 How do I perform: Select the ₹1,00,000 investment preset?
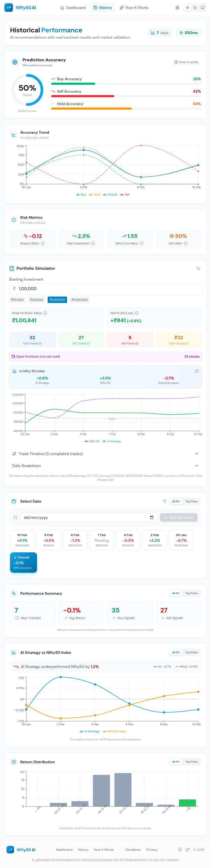point(57,300)
